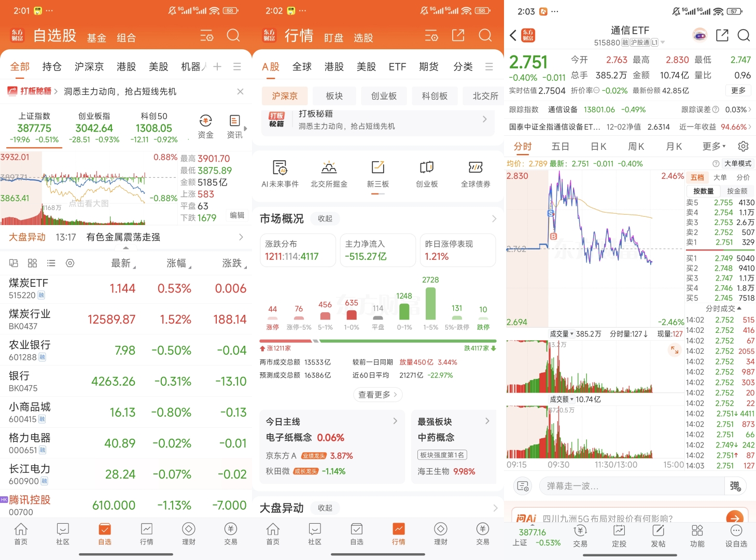The height and width of the screenshot is (560, 756).
Task: Tap 交易 in 行情 bottom bar
Action: tap(483, 534)
